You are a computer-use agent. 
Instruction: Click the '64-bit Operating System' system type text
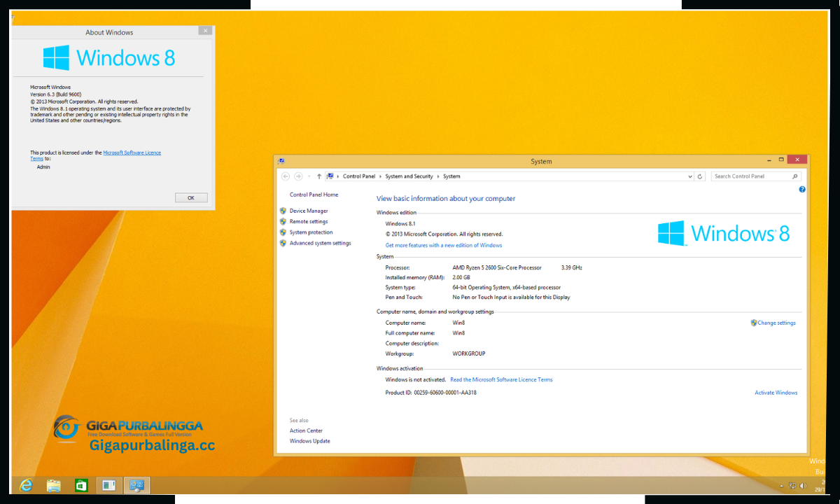tap(507, 287)
